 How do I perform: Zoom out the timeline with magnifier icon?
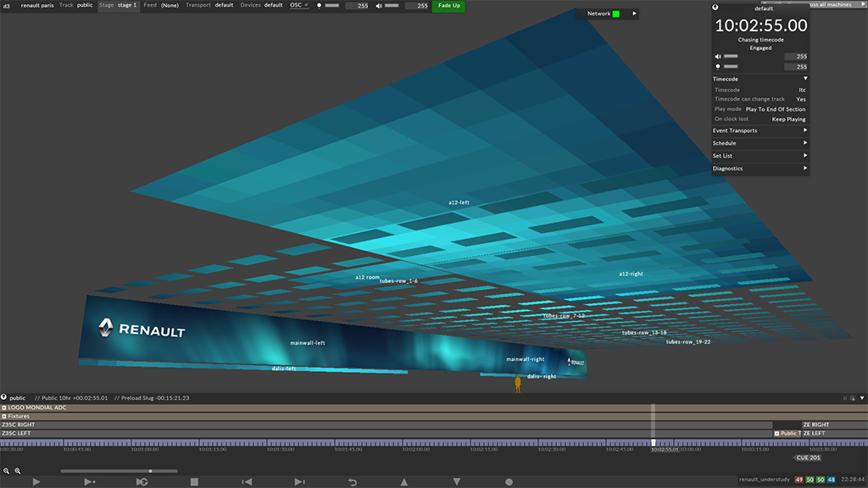[x=6, y=470]
